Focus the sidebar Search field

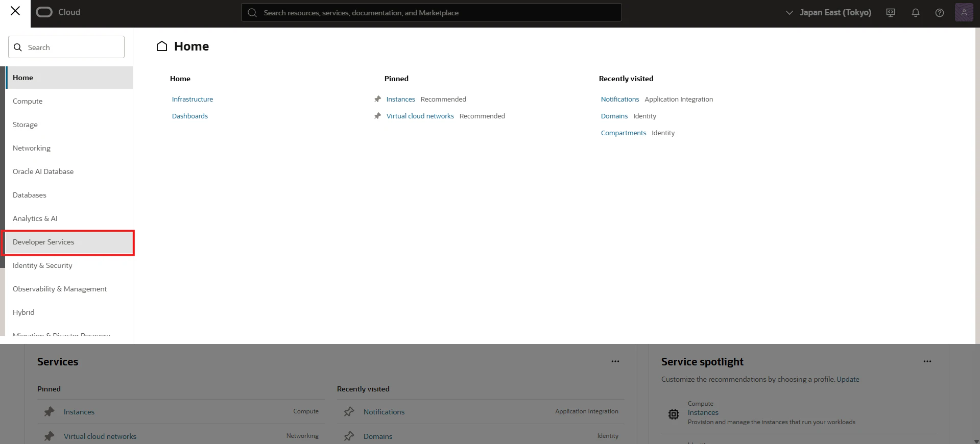(x=66, y=47)
